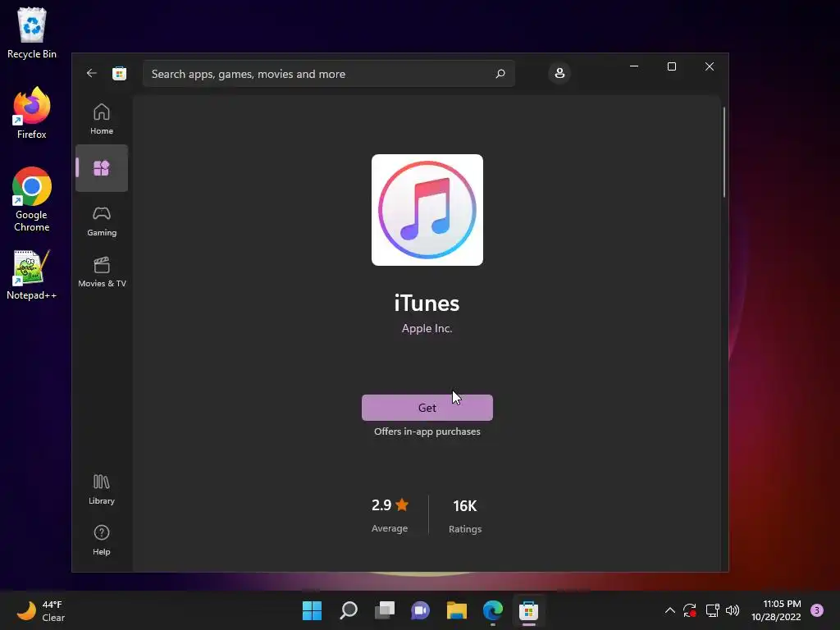
Task: Close the Microsoft Store window
Action: pyautogui.click(x=710, y=66)
